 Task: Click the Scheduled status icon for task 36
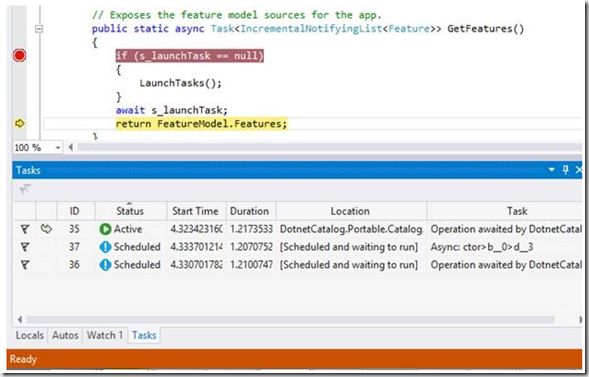[105, 265]
